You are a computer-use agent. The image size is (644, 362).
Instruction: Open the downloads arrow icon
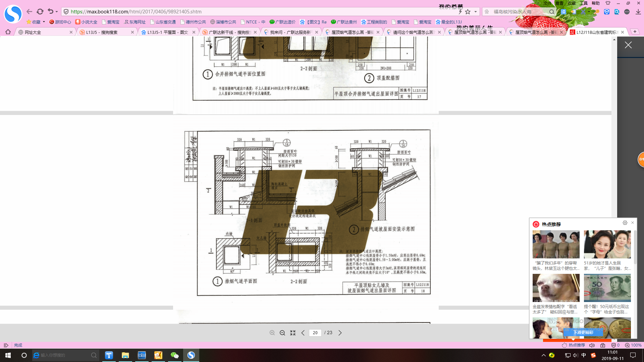[638, 12]
